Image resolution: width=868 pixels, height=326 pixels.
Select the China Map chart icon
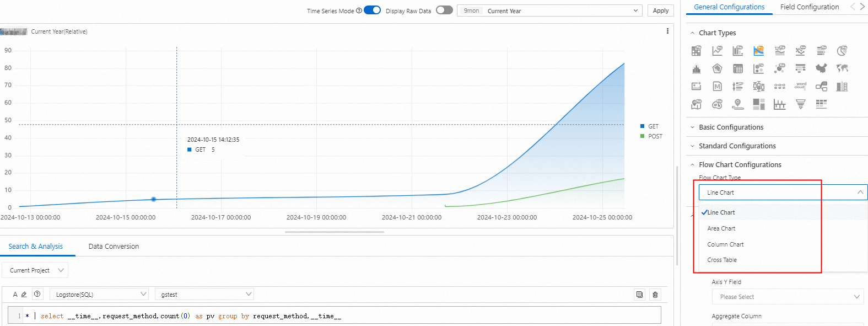pos(822,68)
